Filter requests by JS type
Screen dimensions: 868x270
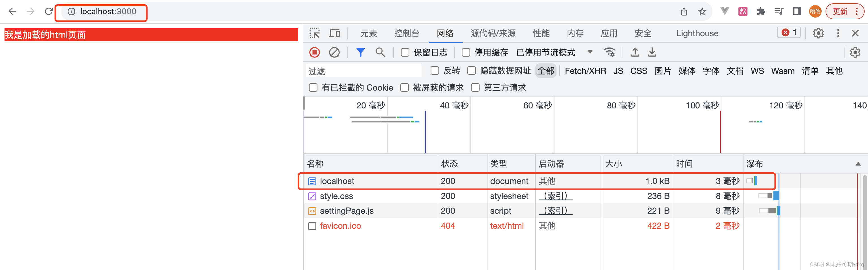coord(618,71)
